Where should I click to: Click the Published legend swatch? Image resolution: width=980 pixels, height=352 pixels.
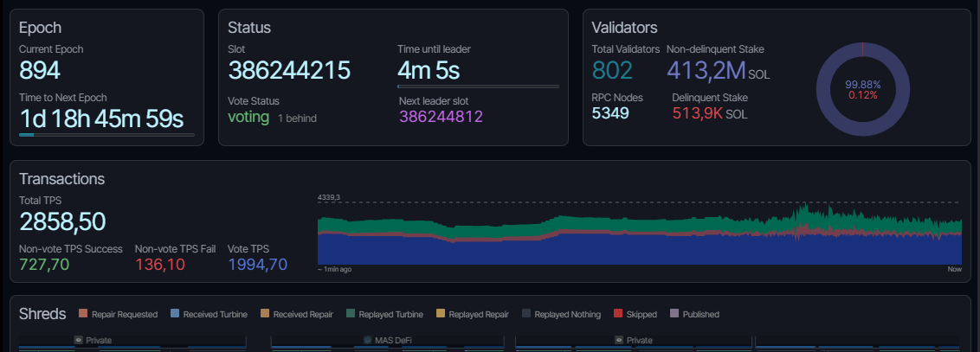click(x=674, y=314)
